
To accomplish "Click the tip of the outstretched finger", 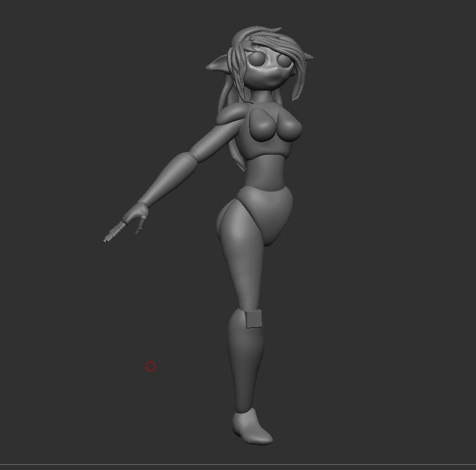I will coord(106,240).
